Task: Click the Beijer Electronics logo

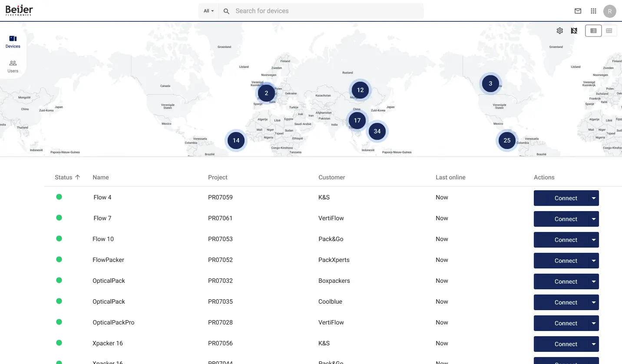Action: [19, 10]
